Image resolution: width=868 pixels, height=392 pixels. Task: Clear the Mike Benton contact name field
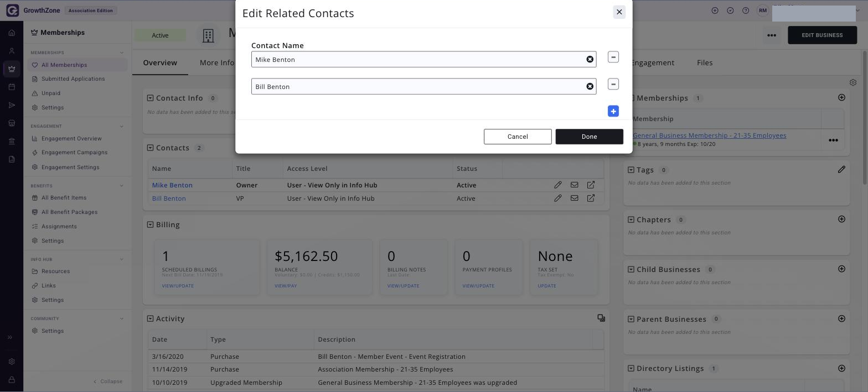pos(590,59)
